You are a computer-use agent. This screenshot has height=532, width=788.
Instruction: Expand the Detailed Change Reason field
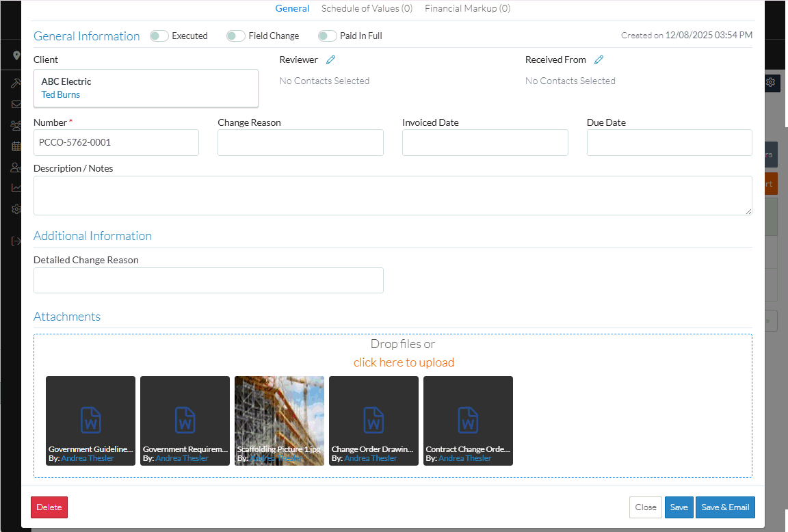coord(208,280)
